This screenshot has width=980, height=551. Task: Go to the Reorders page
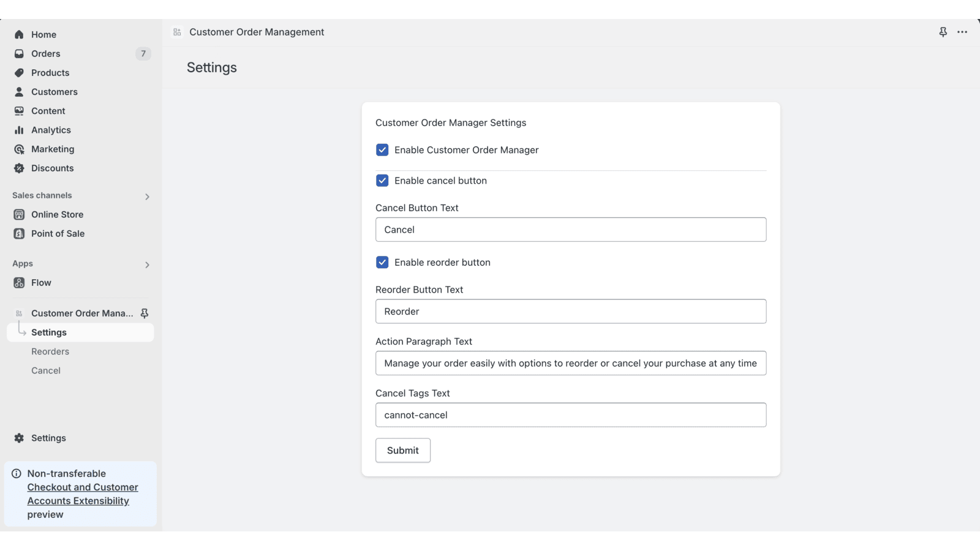[x=50, y=351]
